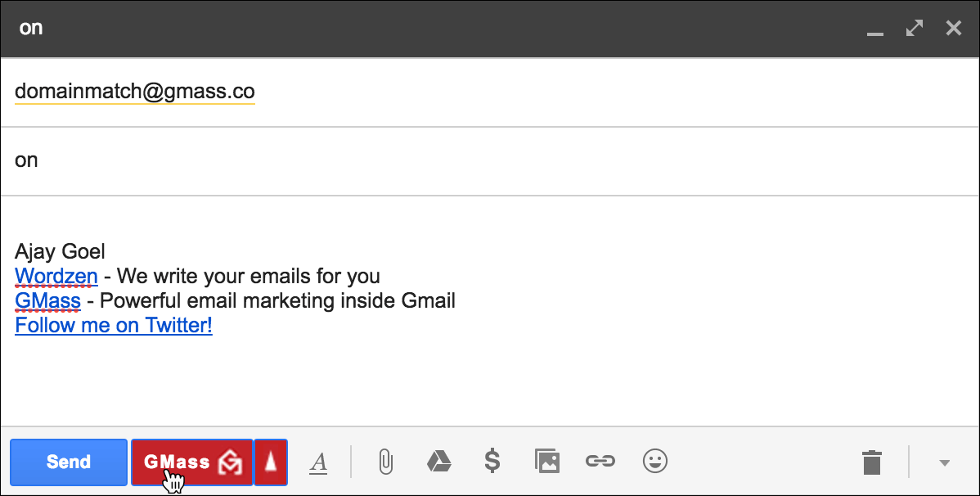This screenshot has height=496, width=980.
Task: Click the 'on' title in compose header
Action: [30, 28]
